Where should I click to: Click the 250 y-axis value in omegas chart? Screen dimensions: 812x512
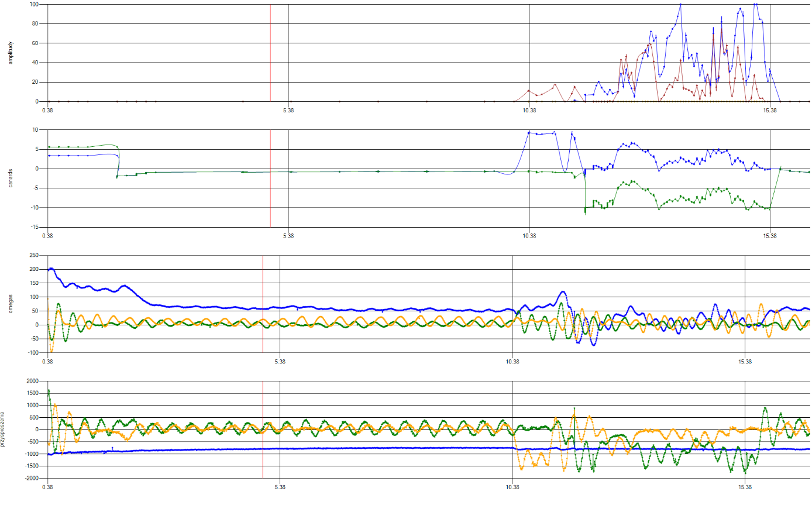(x=33, y=256)
